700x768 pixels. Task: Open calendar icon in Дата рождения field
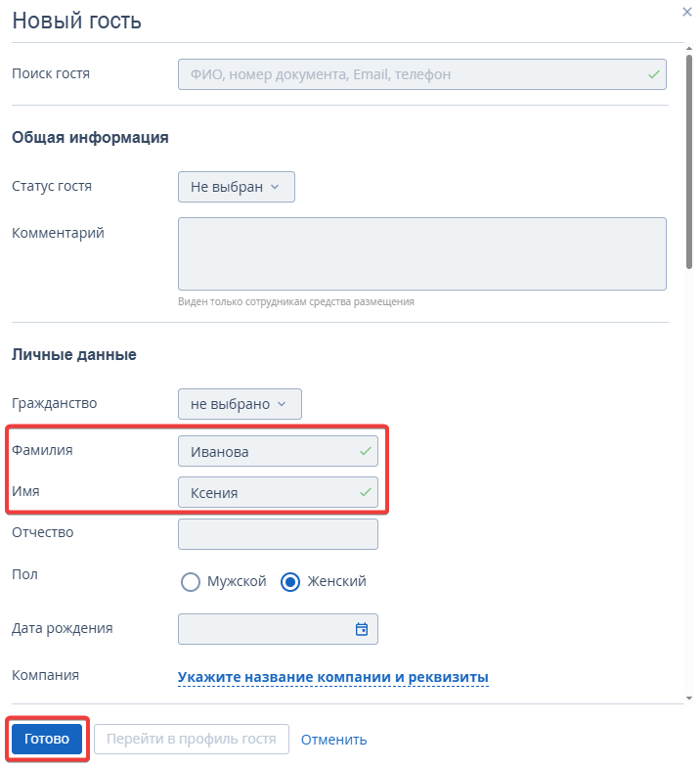click(x=362, y=629)
